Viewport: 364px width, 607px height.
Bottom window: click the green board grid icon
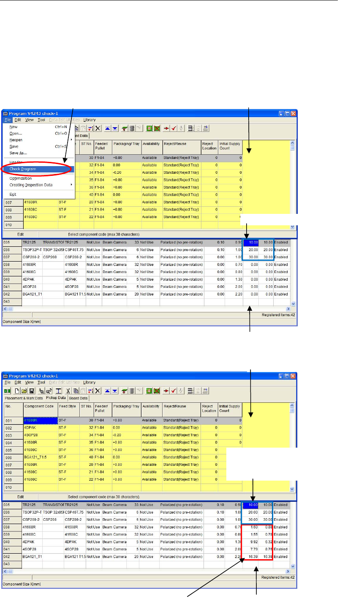click(149, 391)
